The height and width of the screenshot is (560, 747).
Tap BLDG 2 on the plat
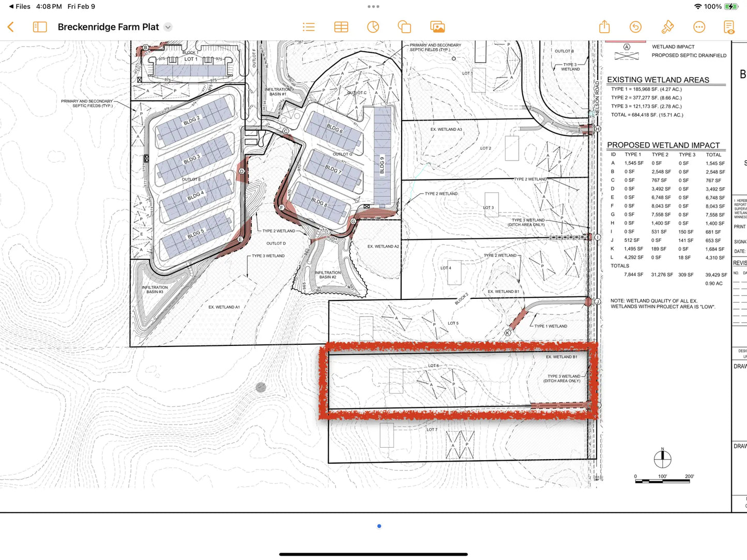coord(191,120)
